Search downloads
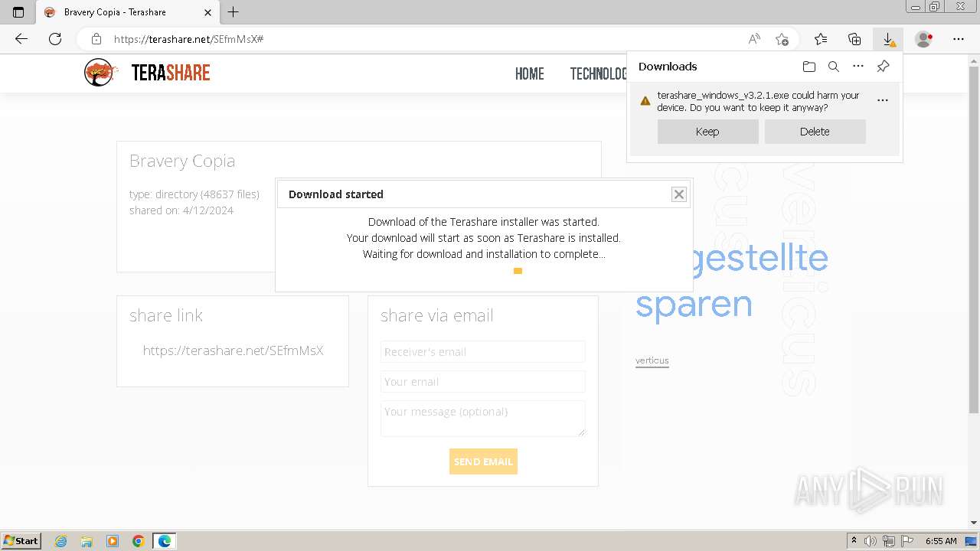This screenshot has width=980, height=551. point(834,67)
